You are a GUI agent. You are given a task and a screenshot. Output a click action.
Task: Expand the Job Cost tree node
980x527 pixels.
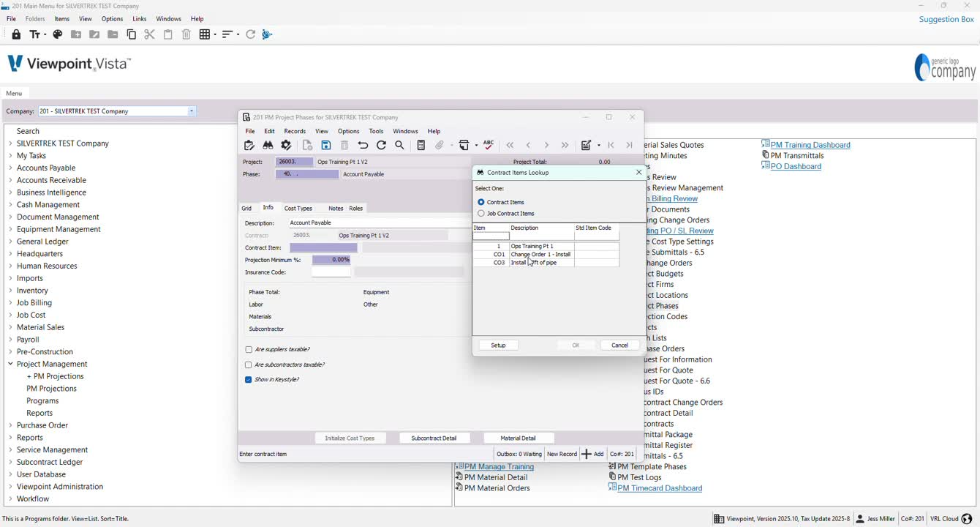coord(10,315)
